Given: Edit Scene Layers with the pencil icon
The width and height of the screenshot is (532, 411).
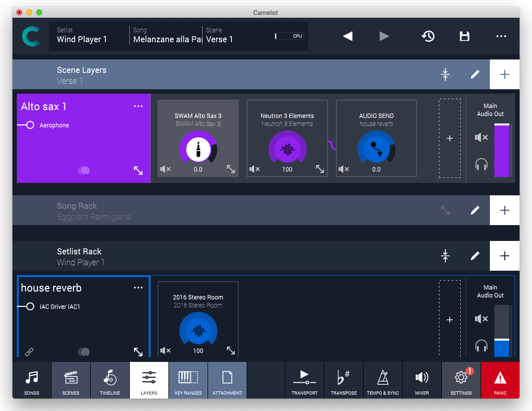Looking at the screenshot, I should pos(475,74).
